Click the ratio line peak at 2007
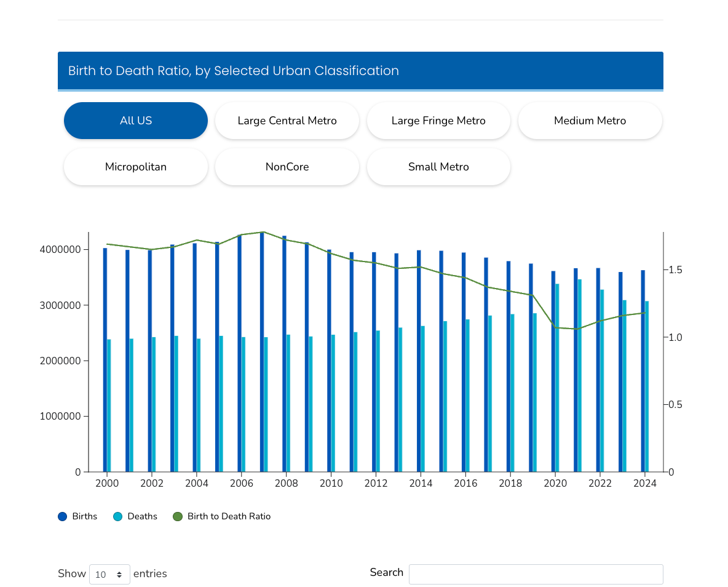The height and width of the screenshot is (587, 728). coord(264,233)
